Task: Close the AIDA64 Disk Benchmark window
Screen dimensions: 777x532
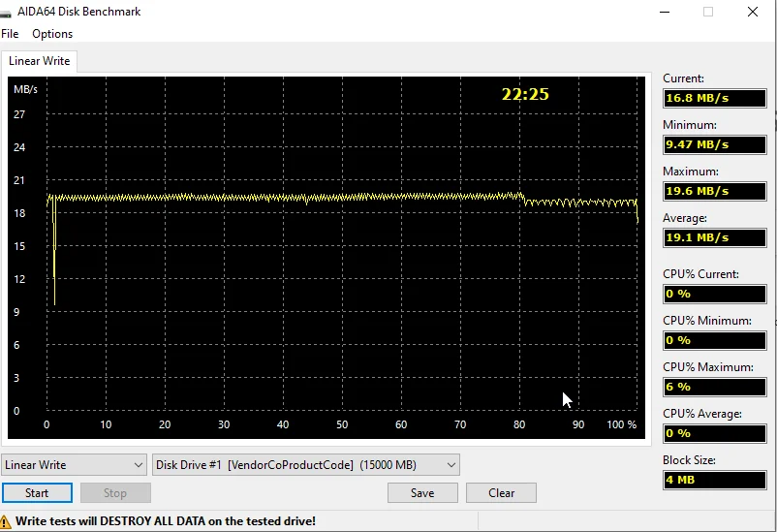Action: 752,12
